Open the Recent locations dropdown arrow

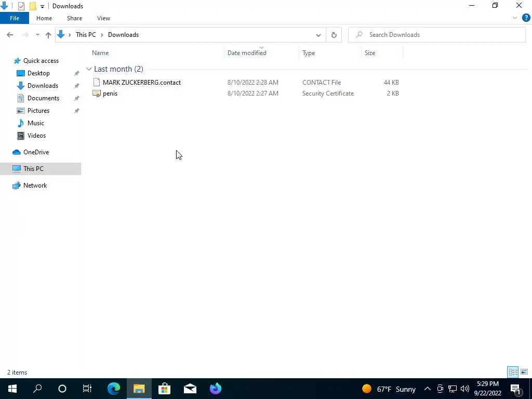(x=37, y=35)
